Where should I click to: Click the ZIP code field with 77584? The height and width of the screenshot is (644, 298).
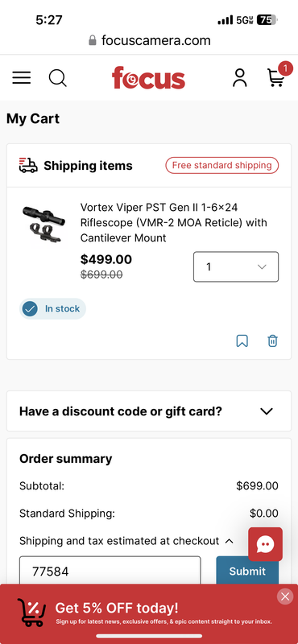pos(110,571)
